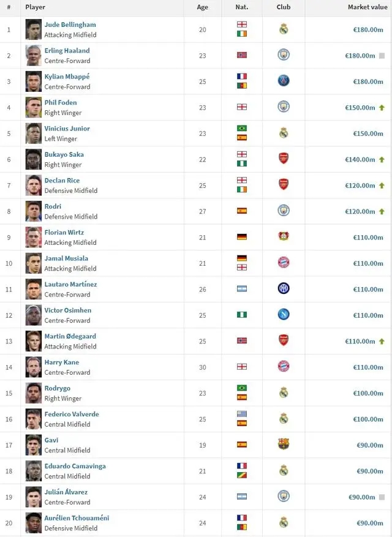The height and width of the screenshot is (537, 392).
Task: Click Real Madrid crest in Jude Bellingham row
Action: [x=284, y=29]
